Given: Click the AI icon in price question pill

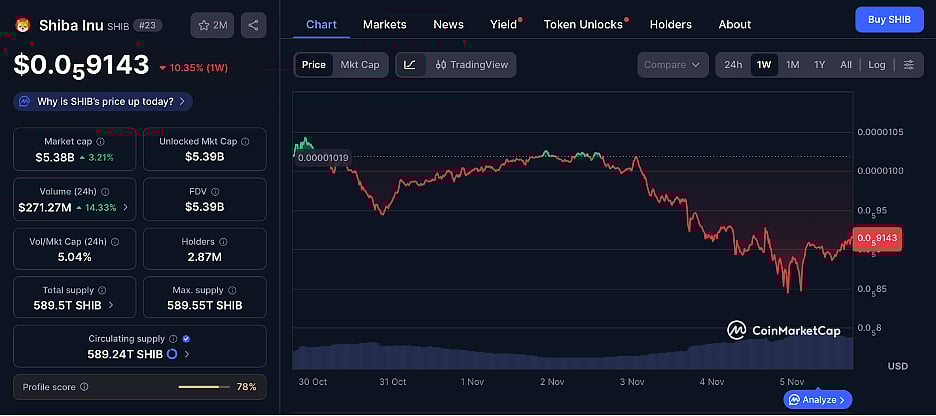Looking at the screenshot, I should [x=24, y=101].
